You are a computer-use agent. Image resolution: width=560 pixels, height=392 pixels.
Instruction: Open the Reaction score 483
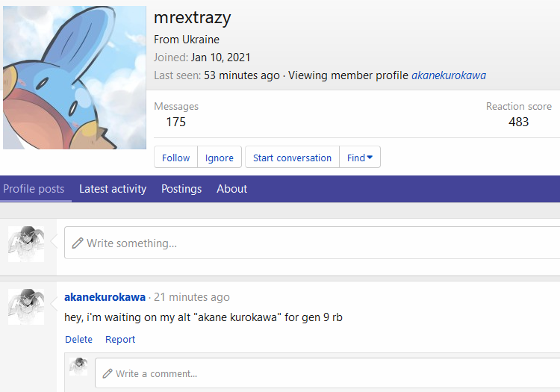tap(518, 122)
